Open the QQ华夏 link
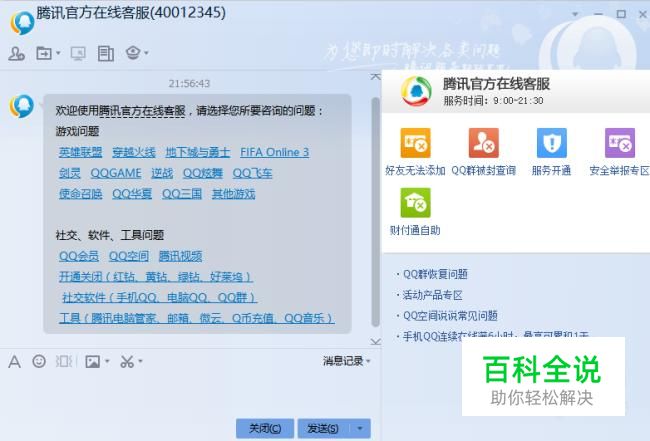650x441 pixels. click(x=132, y=194)
